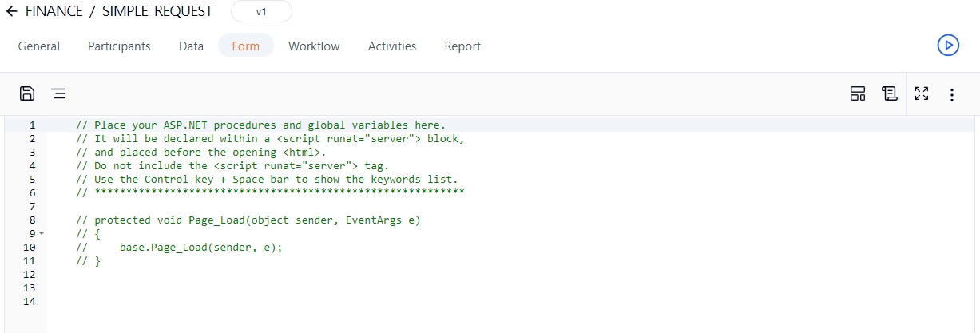Select the Data tab
This screenshot has width=980, height=333.
click(191, 46)
